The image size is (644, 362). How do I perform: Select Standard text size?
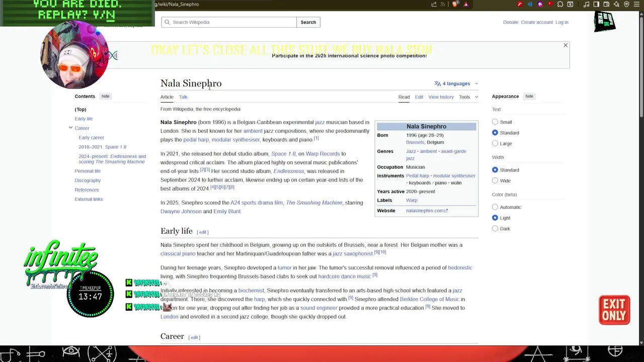point(495,133)
